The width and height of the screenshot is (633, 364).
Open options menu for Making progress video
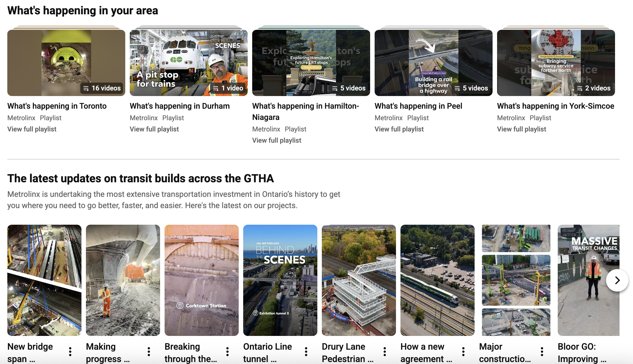tap(149, 352)
